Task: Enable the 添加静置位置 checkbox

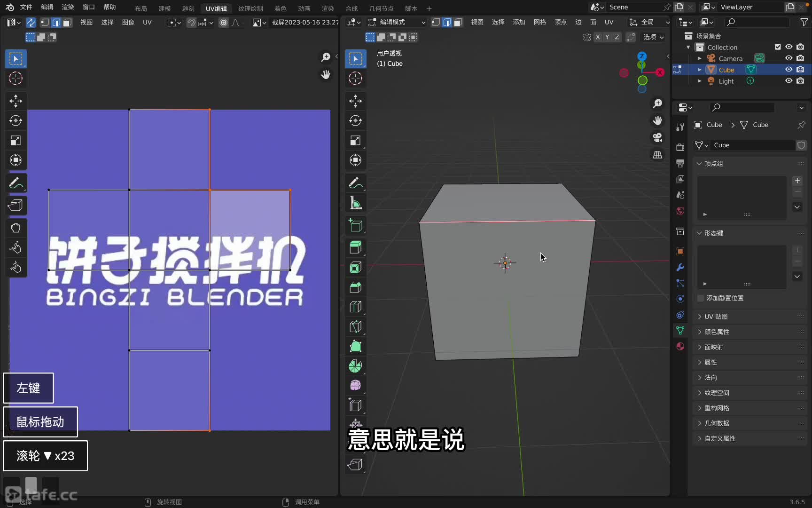Action: tap(701, 298)
